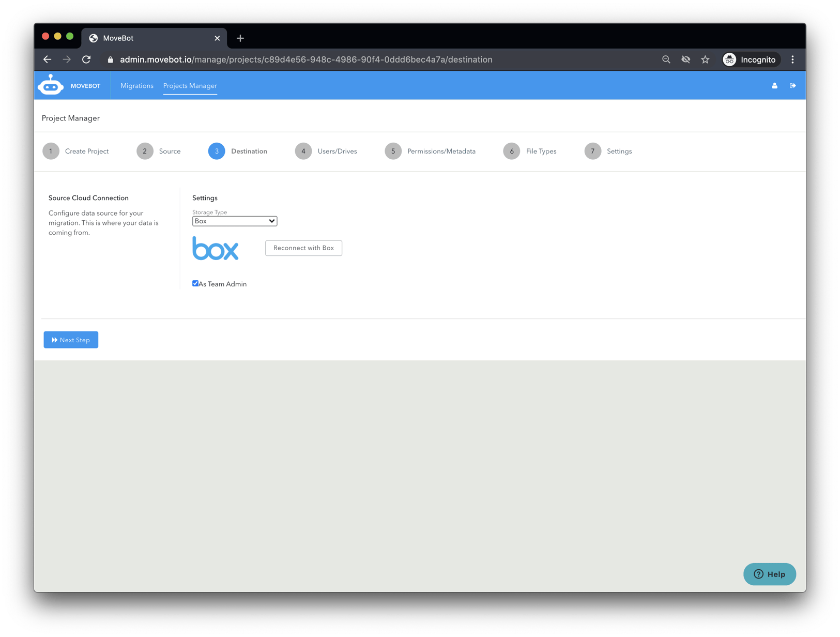Open the Storage Type dropdown
Viewport: 840px width, 637px height.
(x=234, y=221)
